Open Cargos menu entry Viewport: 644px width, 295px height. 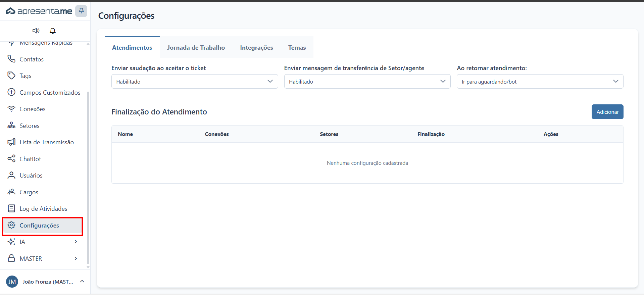(x=29, y=192)
